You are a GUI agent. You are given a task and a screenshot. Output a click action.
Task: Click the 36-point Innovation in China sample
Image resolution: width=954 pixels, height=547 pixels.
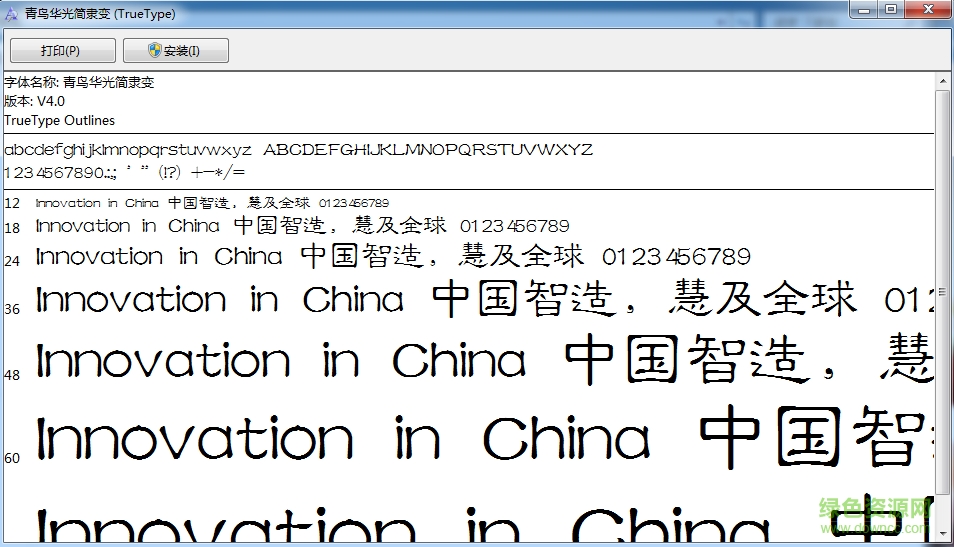pyautogui.click(x=485, y=299)
